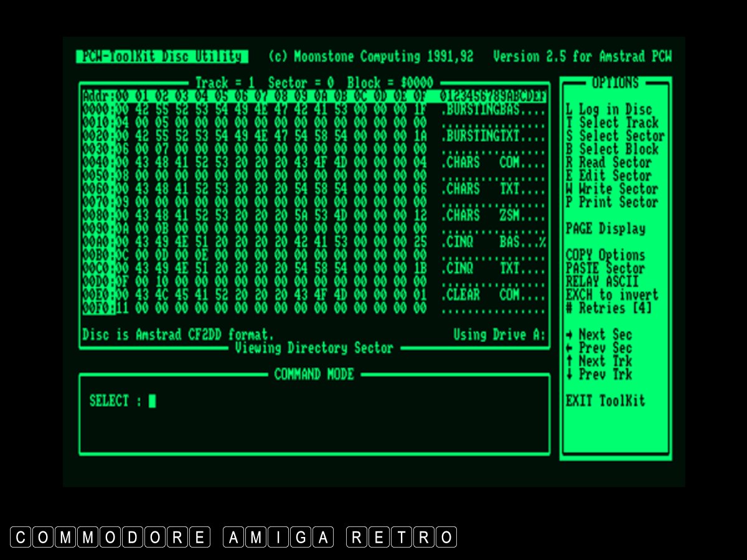Click the SELECT command input prompt
This screenshot has height=560, width=747.
153,401
